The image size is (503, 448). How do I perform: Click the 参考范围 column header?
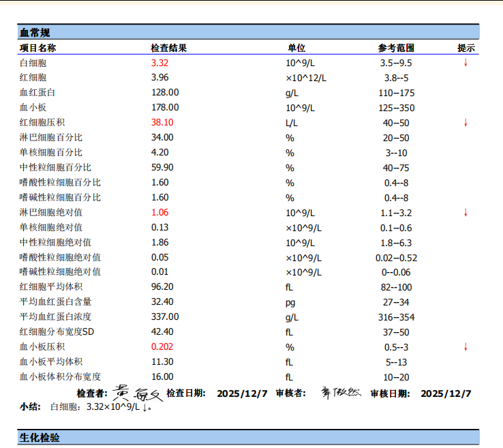[x=396, y=48]
